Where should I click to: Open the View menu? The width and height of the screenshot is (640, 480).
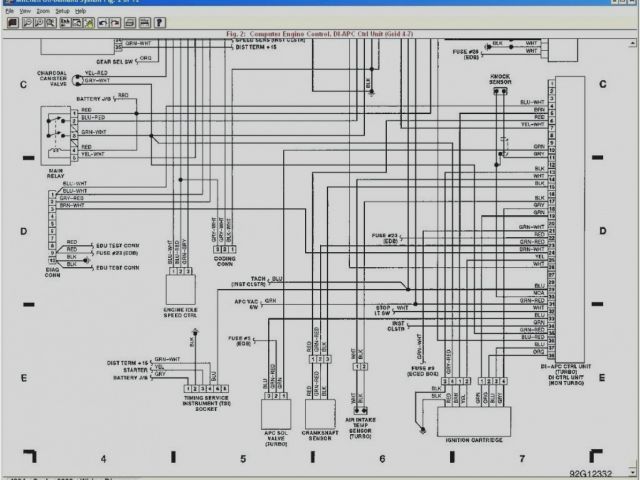click(25, 10)
